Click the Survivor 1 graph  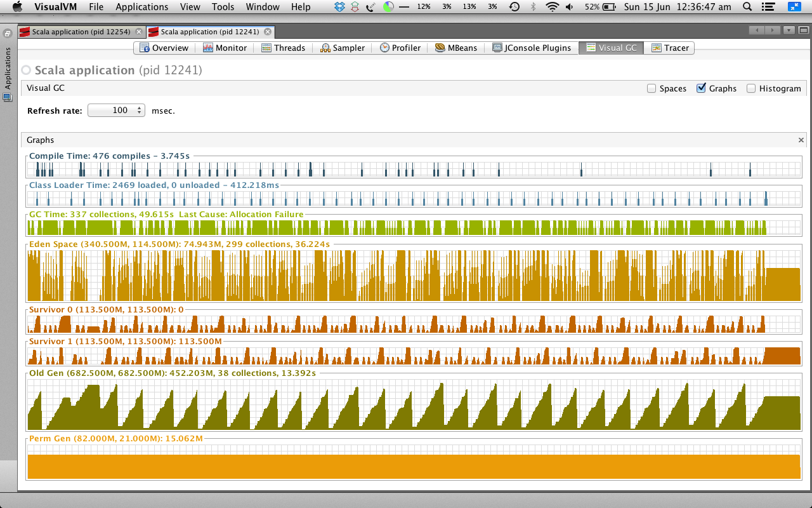click(414, 356)
